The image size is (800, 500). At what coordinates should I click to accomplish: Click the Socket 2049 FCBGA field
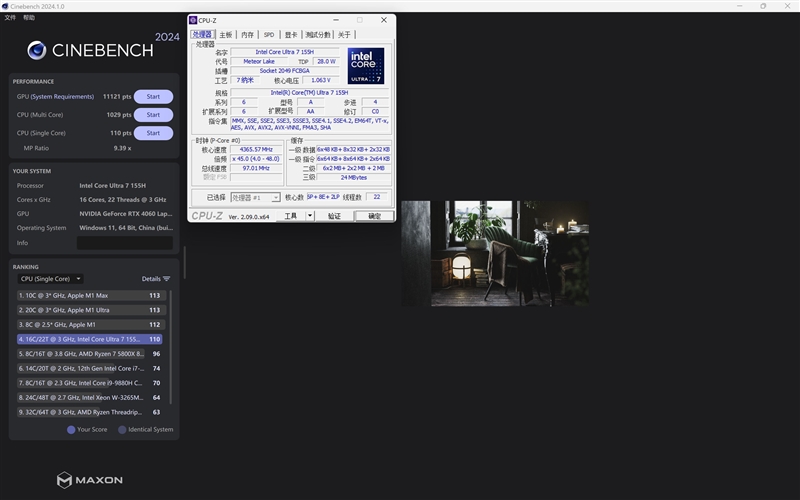(x=285, y=71)
